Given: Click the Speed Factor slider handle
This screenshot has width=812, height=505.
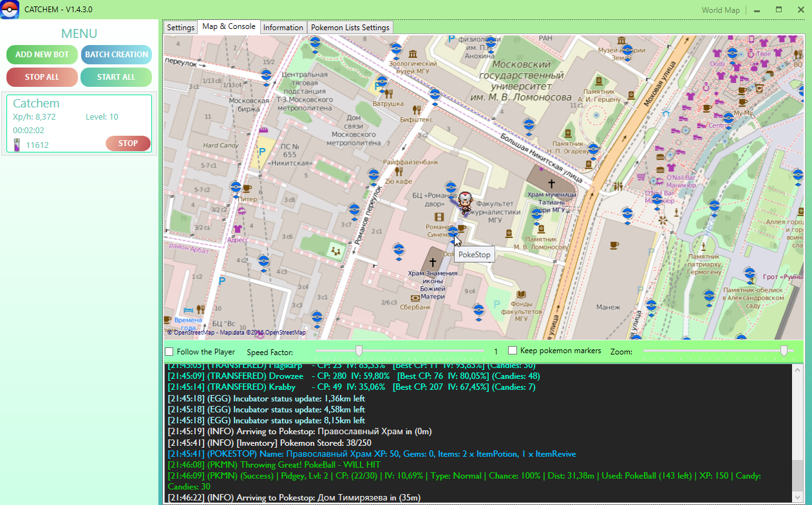Looking at the screenshot, I should [x=359, y=351].
